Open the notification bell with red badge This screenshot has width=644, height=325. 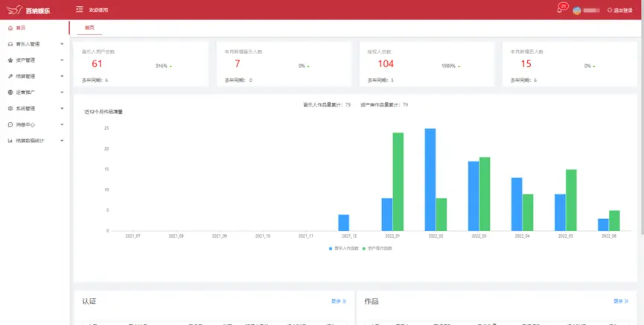tap(560, 10)
